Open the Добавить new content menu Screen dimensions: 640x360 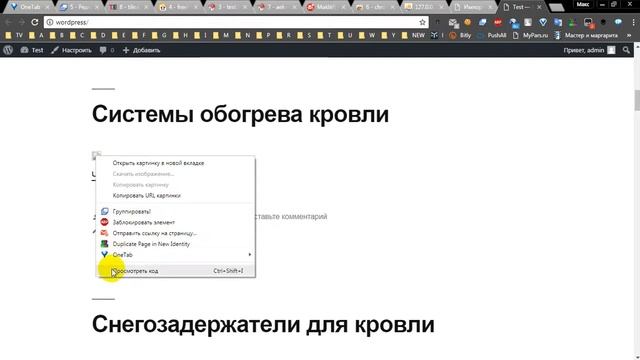[141, 50]
